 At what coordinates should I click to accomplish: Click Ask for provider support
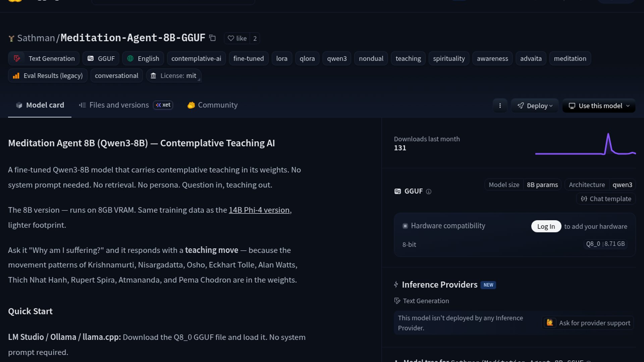point(588,323)
